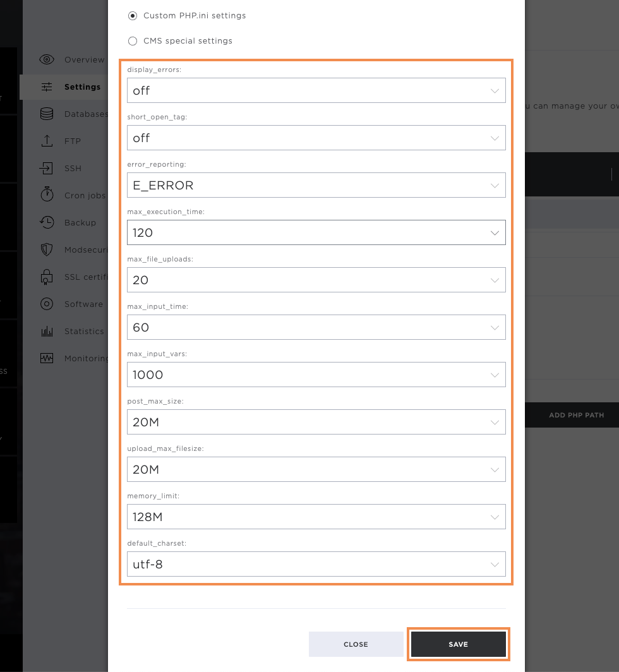Click the Statistics bar chart icon
Viewport: 619px width, 672px height.
point(47,332)
